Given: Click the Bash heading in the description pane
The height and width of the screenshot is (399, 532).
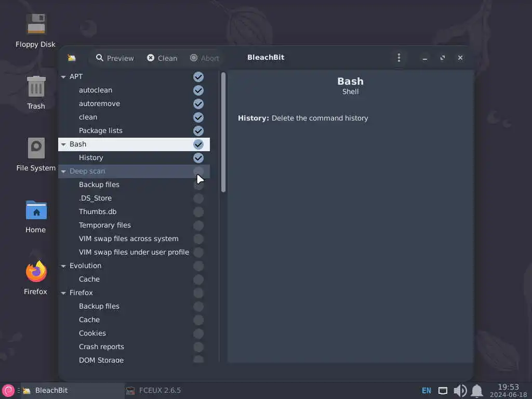Looking at the screenshot, I should 350,82.
